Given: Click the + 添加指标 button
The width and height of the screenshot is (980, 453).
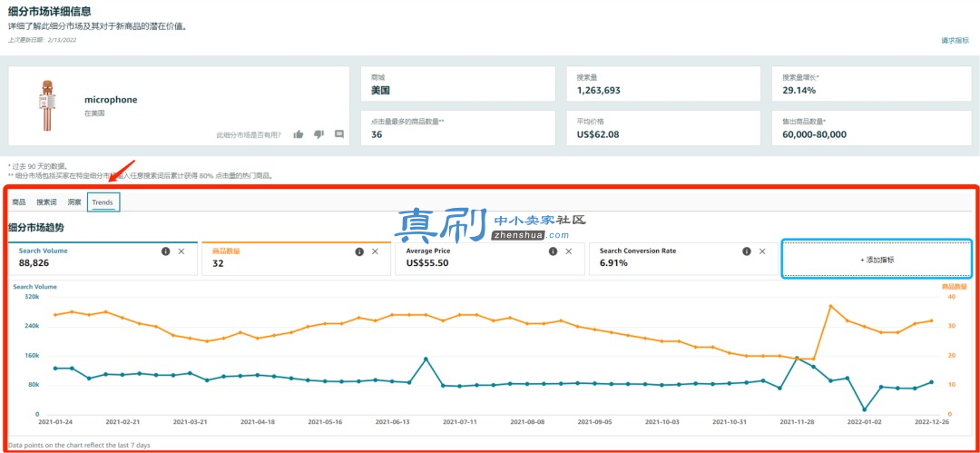Looking at the screenshot, I should click(x=877, y=259).
